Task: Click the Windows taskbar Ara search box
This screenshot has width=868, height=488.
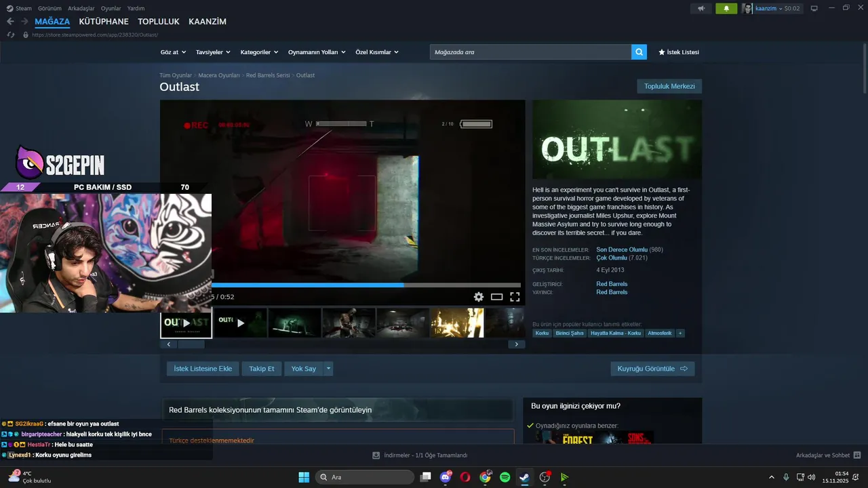Action: (365, 477)
